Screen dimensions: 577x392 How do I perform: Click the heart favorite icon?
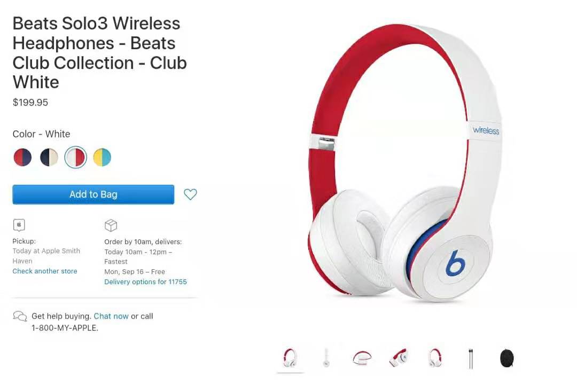coord(190,194)
